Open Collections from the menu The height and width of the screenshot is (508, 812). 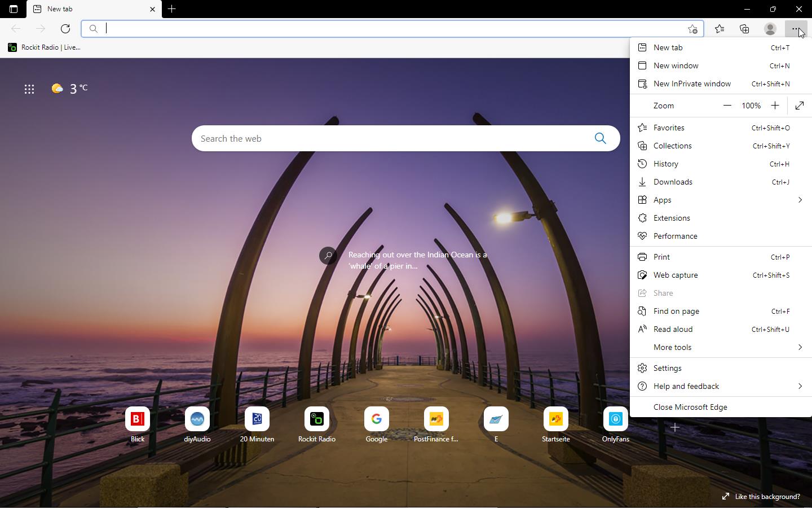[x=721, y=146]
